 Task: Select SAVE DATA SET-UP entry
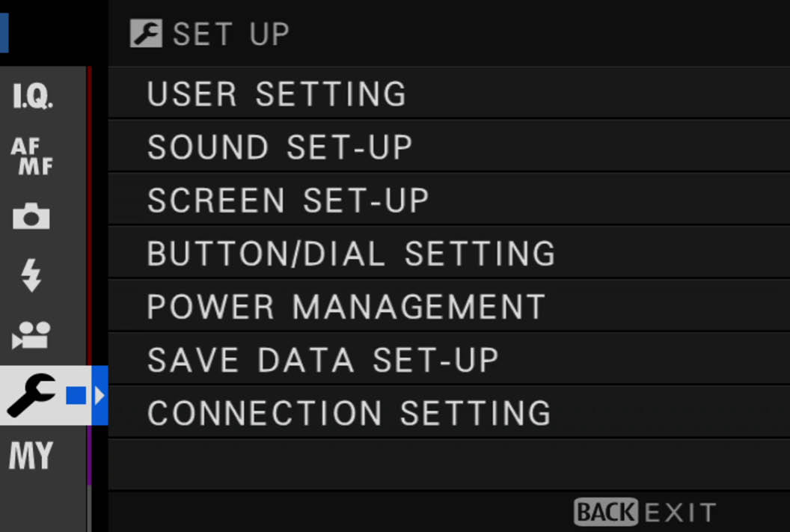tap(449, 360)
